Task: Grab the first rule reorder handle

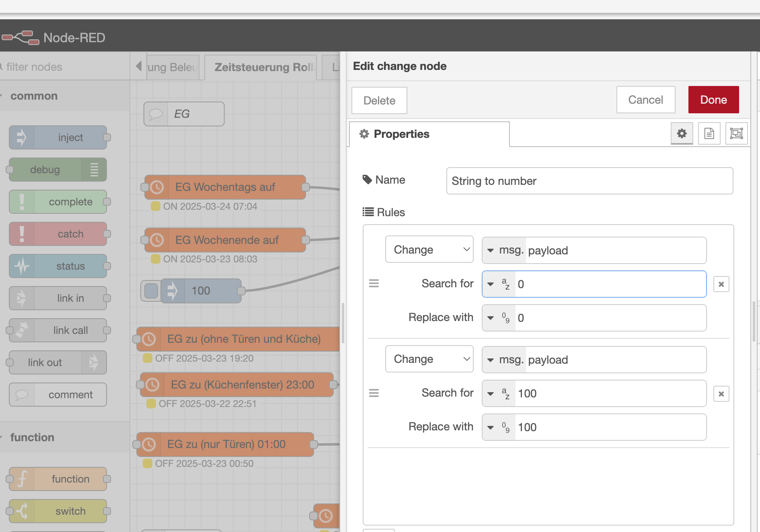Action: click(x=374, y=284)
